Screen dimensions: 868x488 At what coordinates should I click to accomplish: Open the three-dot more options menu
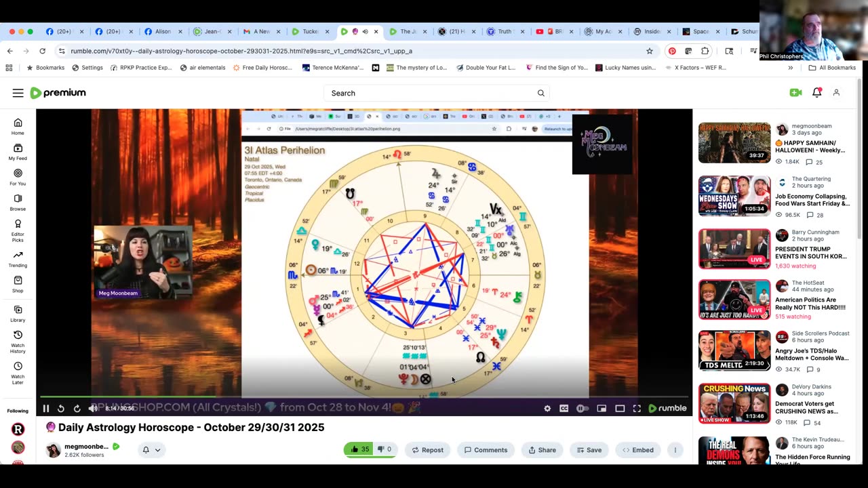[675, 449]
